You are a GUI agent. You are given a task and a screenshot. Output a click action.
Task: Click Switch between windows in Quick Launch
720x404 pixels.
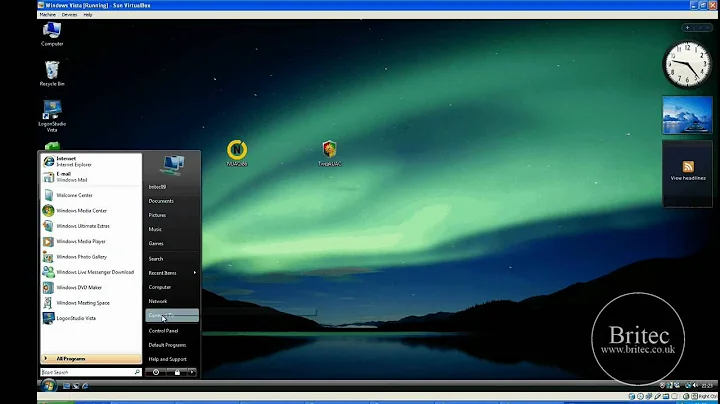coord(76,386)
